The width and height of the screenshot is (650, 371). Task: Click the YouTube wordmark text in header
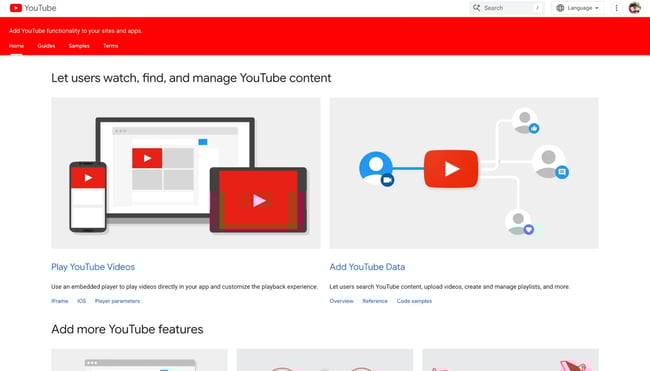(40, 8)
